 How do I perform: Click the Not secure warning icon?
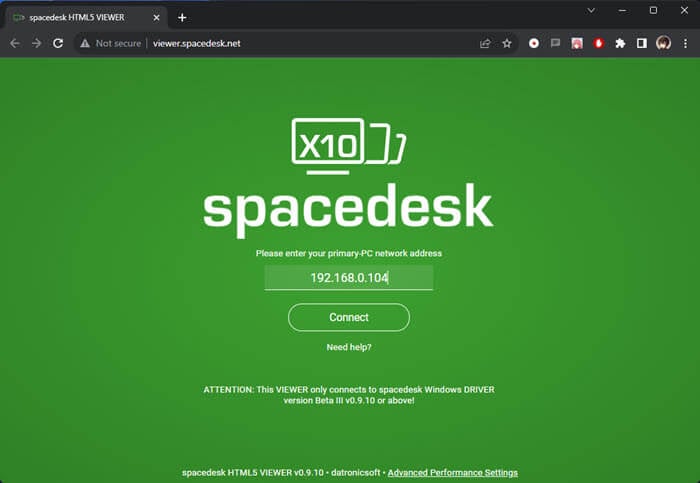85,43
